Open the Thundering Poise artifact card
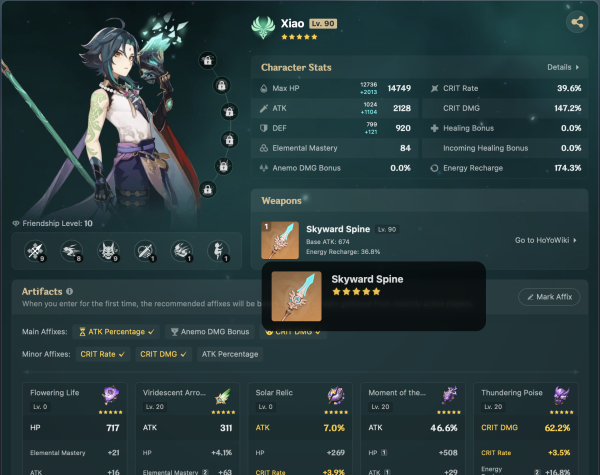This screenshot has width=600, height=475. point(525,429)
